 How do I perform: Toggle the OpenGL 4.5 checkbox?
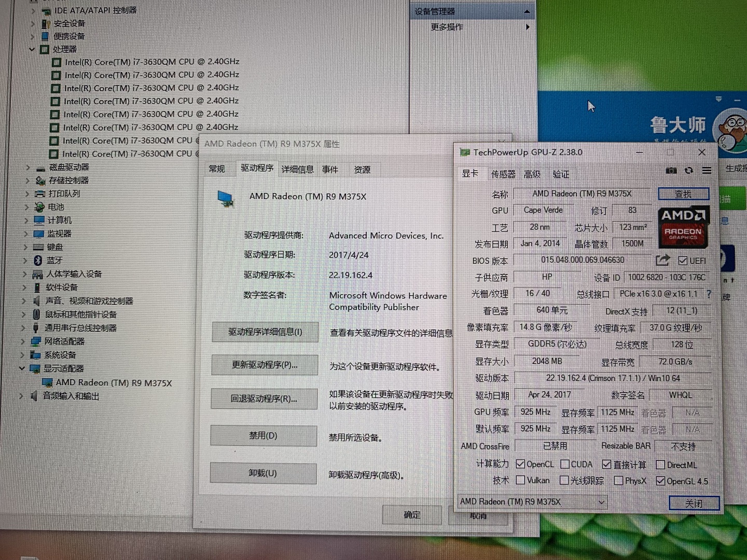click(660, 481)
